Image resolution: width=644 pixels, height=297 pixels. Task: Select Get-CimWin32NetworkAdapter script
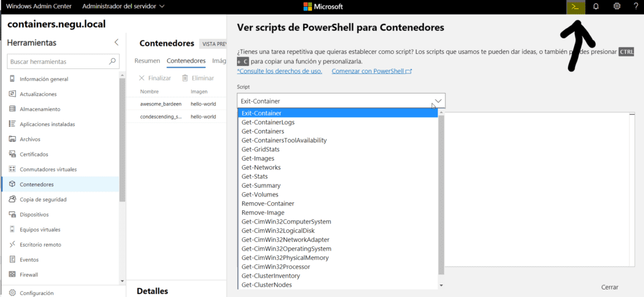[338, 240]
